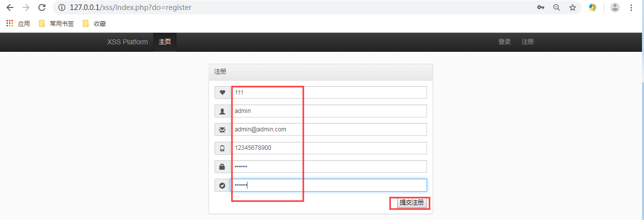Screen dimensions: 644x220
Task: Open Chrome three-dot menu
Action: pos(632,7)
